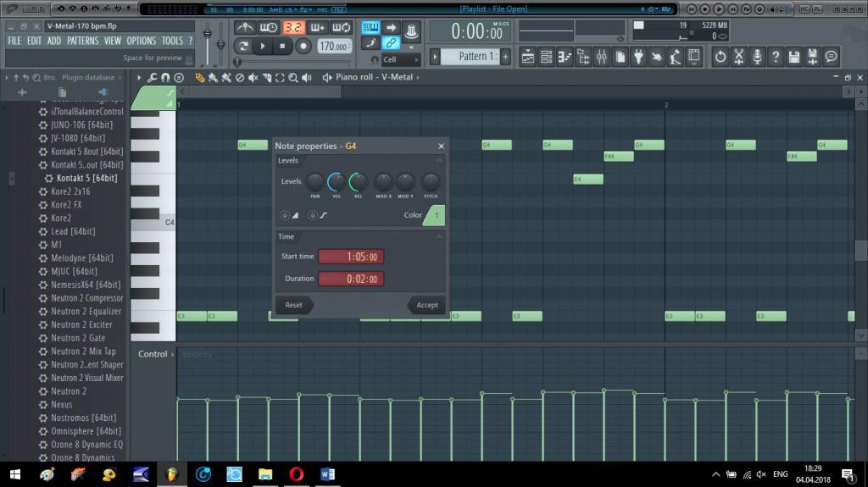Viewport: 868px width, 487px height.
Task: Select the Playback speaker tool in piano roll
Action: pyautogui.click(x=306, y=77)
